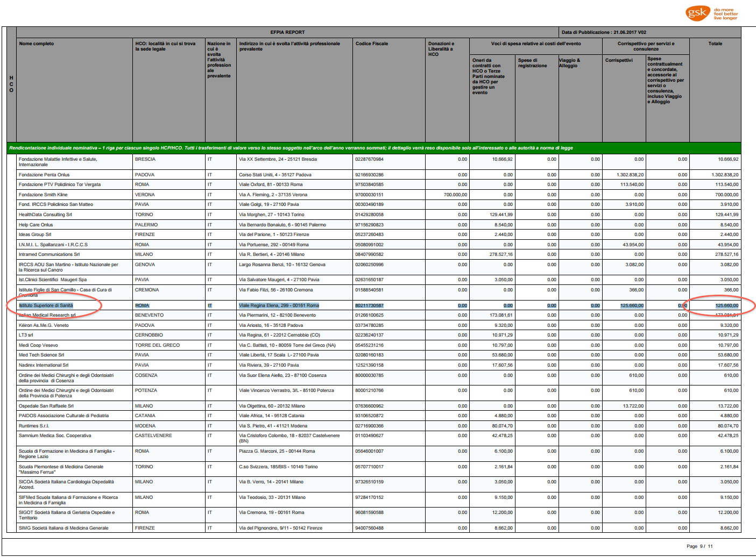Image resolution: width=756 pixels, height=557 pixels.
Task: Click the Codice Fiscale column header
Action: coord(371,44)
